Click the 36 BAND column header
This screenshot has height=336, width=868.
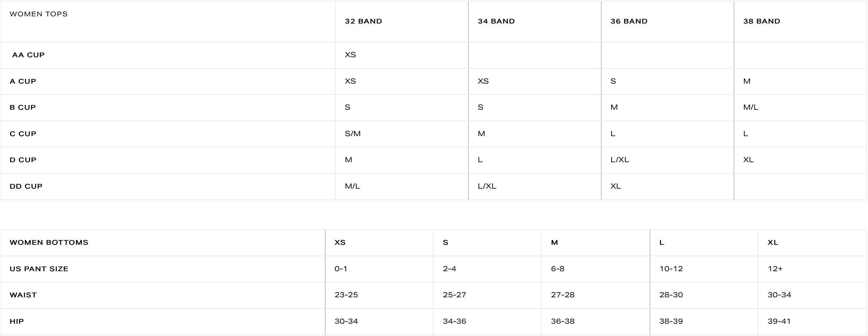click(x=629, y=21)
